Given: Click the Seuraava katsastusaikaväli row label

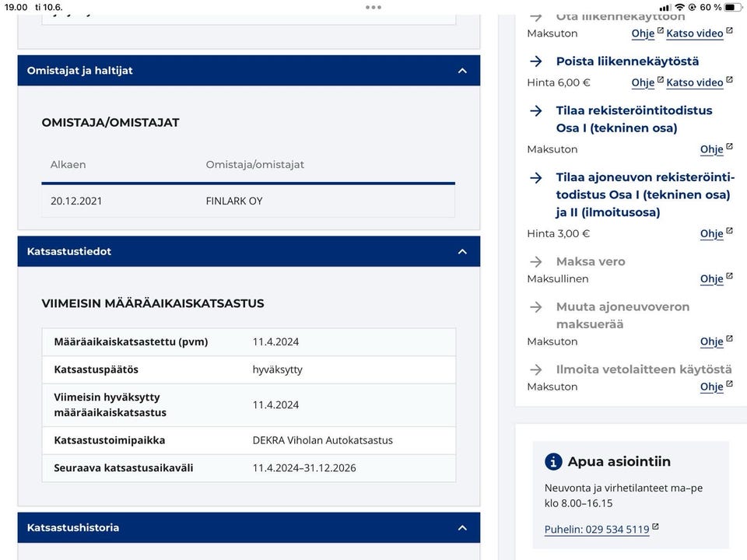Looking at the screenshot, I should [124, 468].
